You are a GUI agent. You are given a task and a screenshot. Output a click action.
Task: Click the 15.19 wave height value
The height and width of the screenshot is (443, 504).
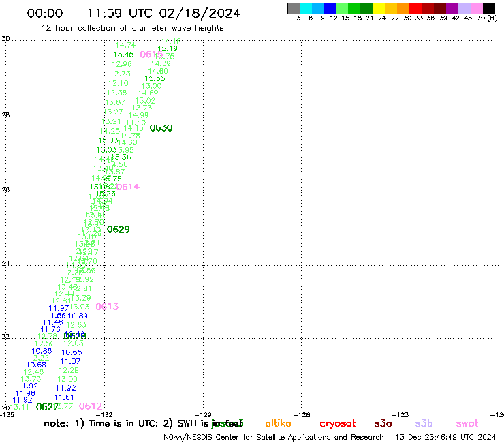[x=168, y=48]
